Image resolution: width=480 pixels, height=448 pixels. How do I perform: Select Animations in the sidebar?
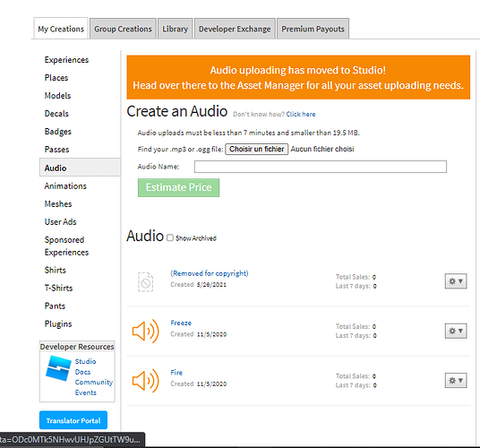click(65, 185)
